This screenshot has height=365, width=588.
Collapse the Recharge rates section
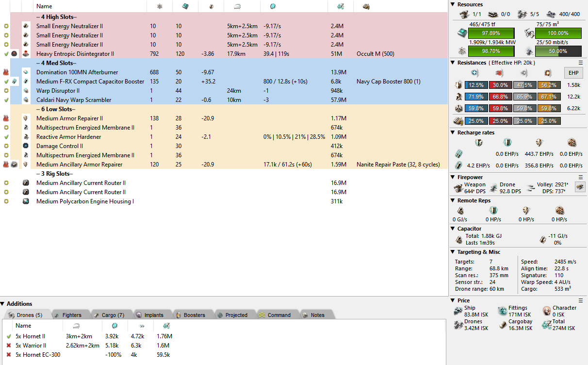point(453,133)
